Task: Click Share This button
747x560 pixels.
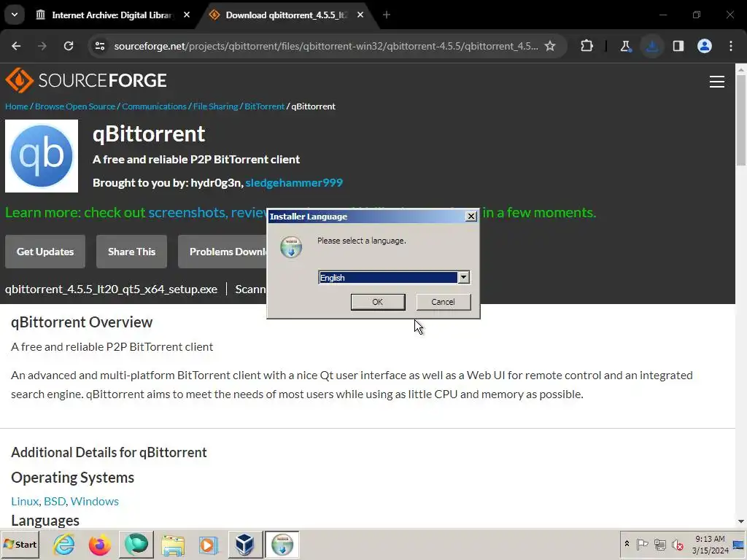Action: (x=131, y=252)
